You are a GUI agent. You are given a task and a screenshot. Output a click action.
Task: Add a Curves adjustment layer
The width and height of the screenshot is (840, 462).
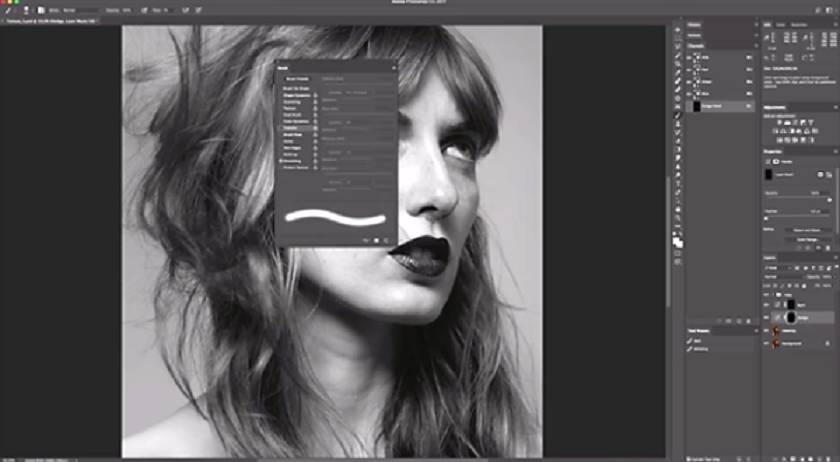[795, 123]
